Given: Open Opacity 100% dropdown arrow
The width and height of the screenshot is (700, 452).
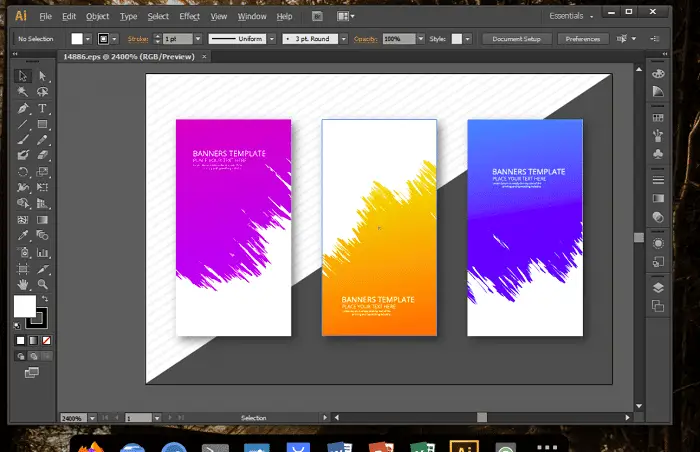Looking at the screenshot, I should click(421, 39).
